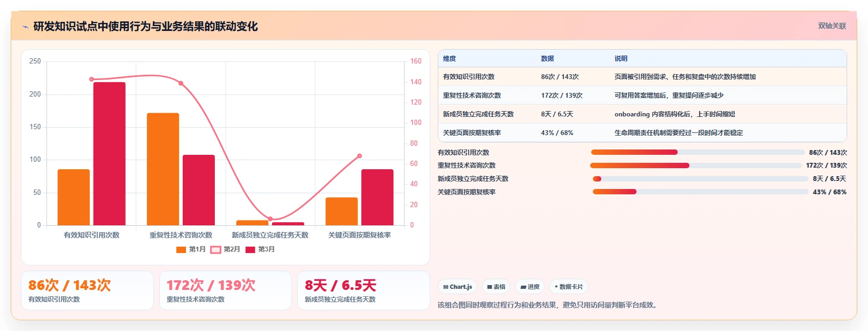This screenshot has height=331, width=868.
Task: Click the left axis tick 250
Action: point(35,61)
